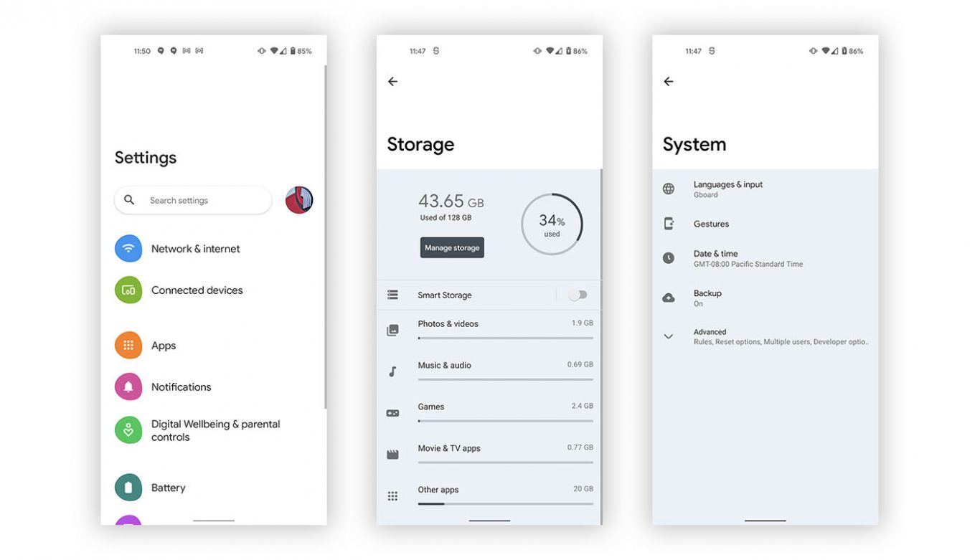Tap the Connected devices green icon
This screenshot has width=980, height=560.
128,290
